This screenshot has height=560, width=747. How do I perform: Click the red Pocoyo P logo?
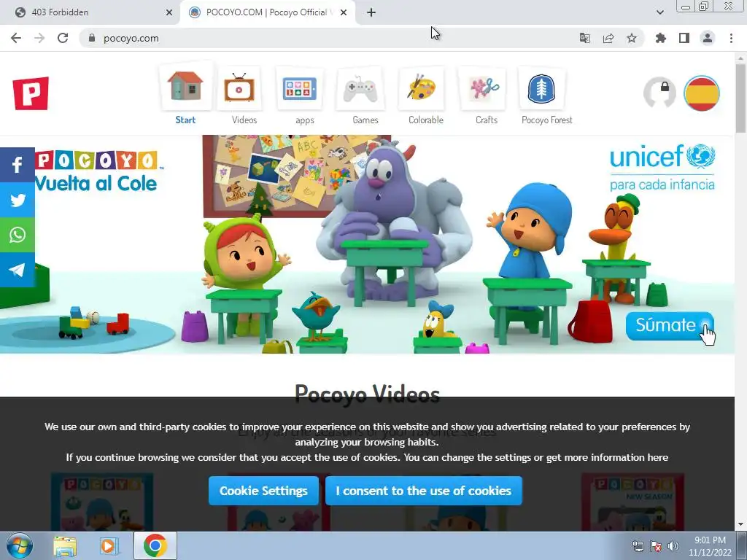pos(31,93)
